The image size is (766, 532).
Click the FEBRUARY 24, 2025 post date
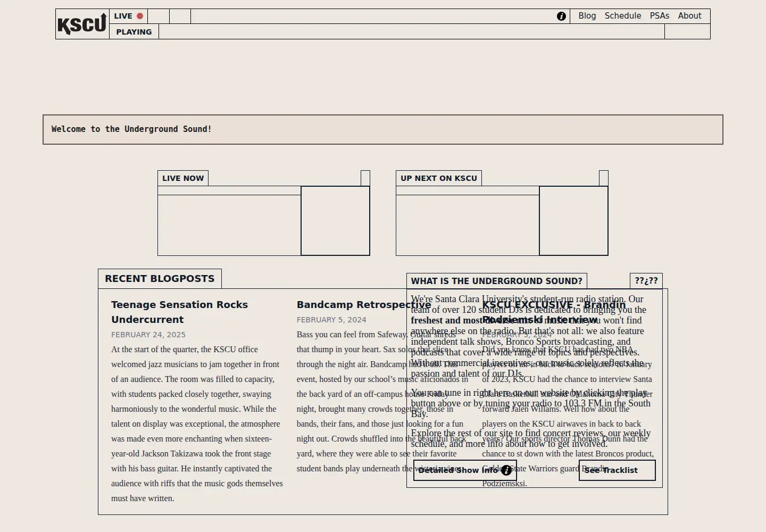148,335
